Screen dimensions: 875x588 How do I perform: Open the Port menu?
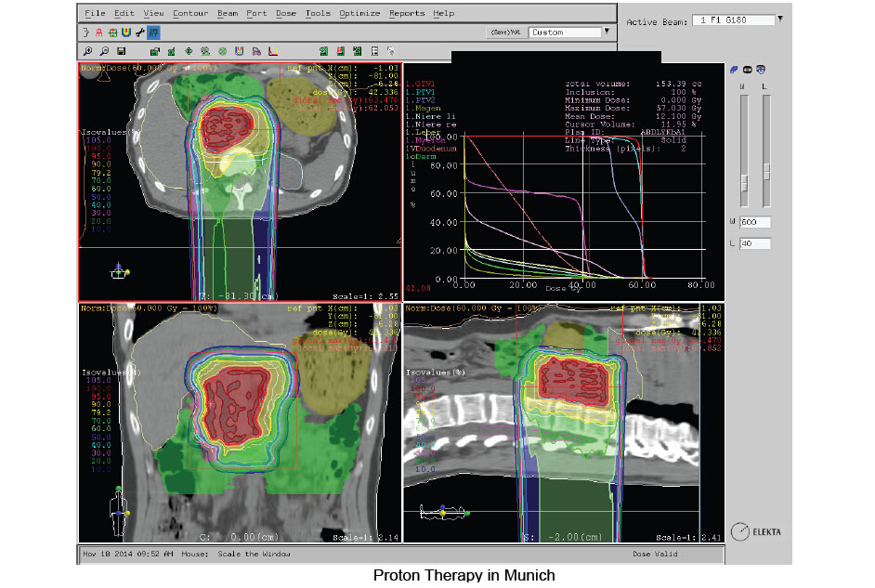point(256,13)
